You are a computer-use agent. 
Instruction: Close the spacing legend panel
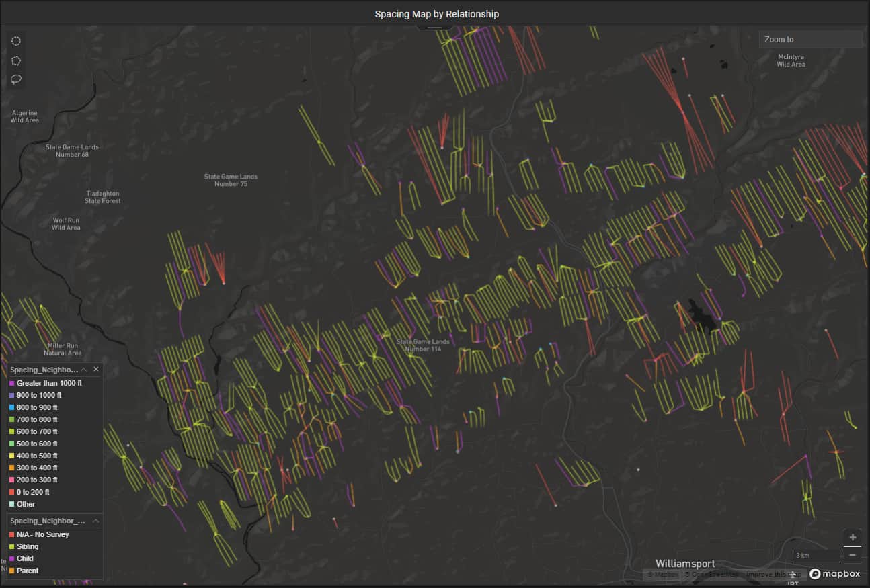click(96, 370)
